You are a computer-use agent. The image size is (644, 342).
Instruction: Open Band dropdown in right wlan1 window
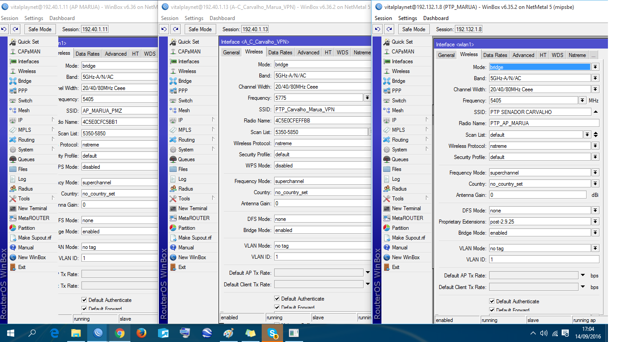tap(595, 78)
